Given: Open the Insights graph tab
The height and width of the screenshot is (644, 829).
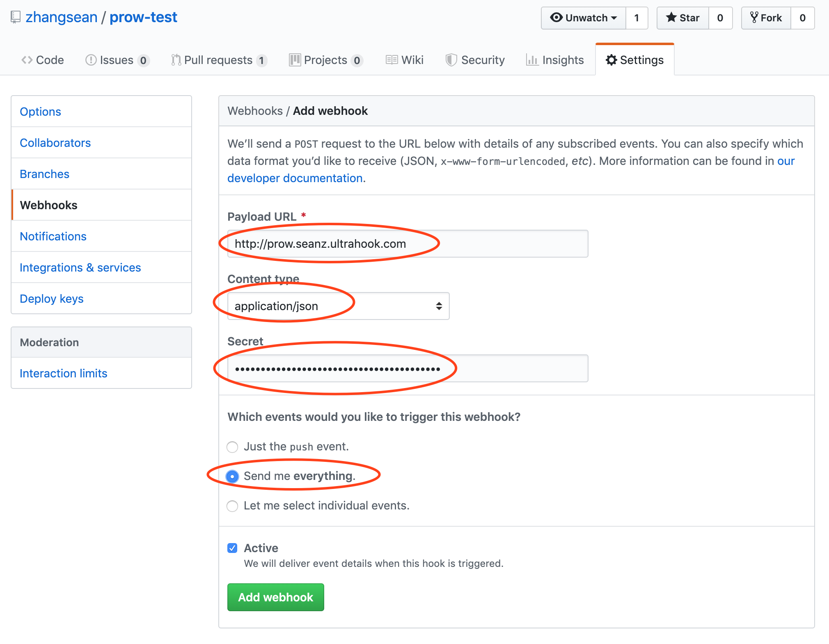Looking at the screenshot, I should (x=555, y=60).
